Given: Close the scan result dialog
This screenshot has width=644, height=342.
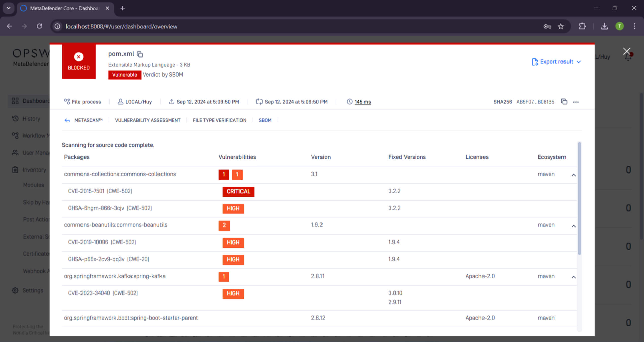Looking at the screenshot, I should pyautogui.click(x=627, y=51).
